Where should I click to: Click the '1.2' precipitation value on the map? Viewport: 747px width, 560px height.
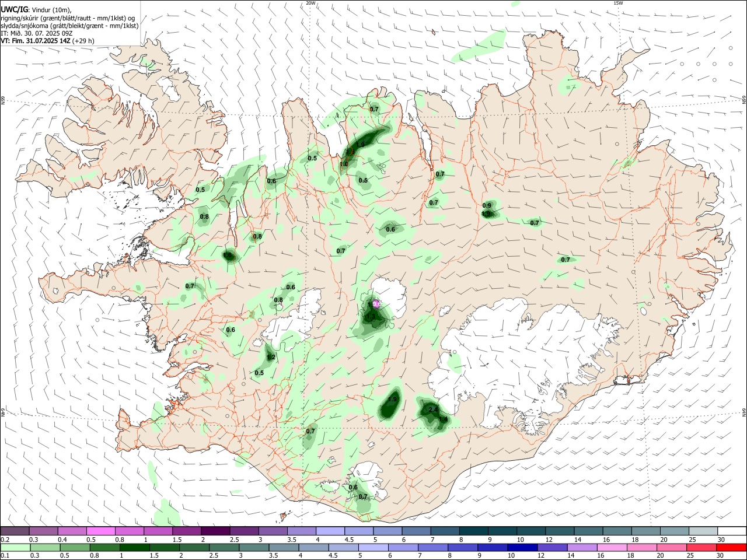coord(271,357)
